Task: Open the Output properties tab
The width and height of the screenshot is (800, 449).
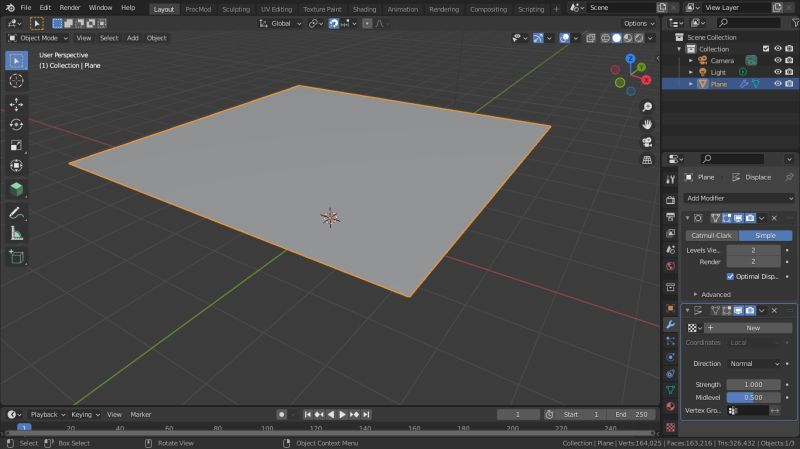Action: tap(670, 217)
